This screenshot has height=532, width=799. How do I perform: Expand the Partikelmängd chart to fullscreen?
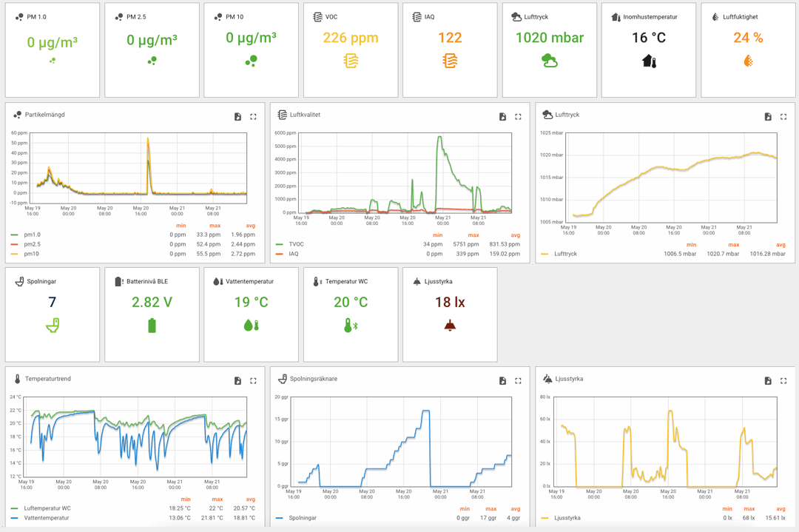pos(253,117)
